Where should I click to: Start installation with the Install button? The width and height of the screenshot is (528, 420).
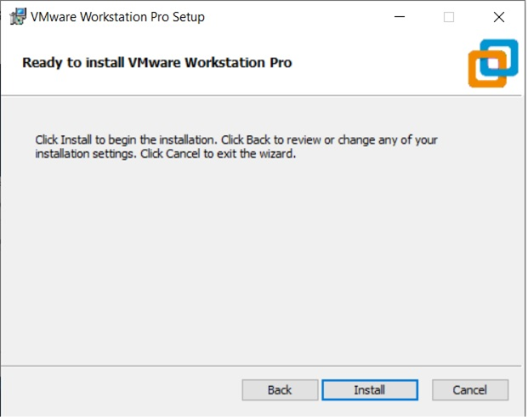pyautogui.click(x=370, y=390)
